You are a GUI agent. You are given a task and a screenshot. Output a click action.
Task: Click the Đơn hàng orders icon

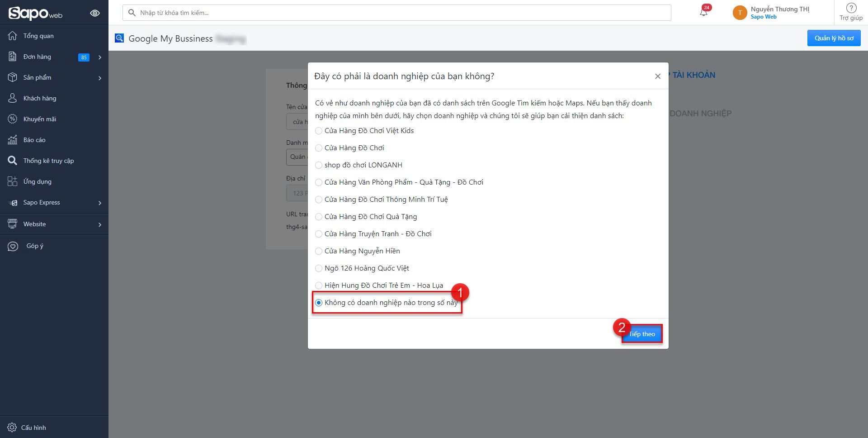(x=13, y=57)
